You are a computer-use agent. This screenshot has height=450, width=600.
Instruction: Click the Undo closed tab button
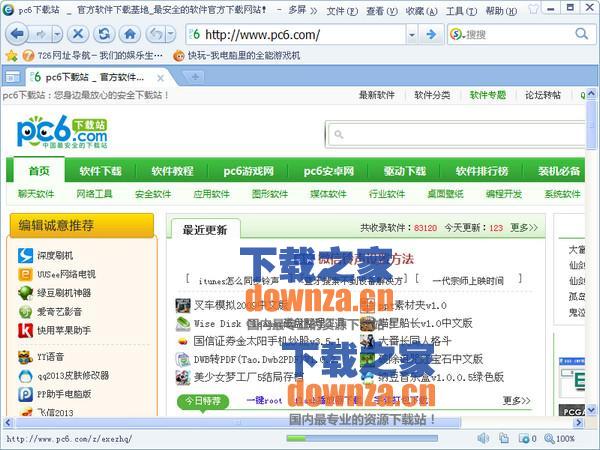click(156, 35)
